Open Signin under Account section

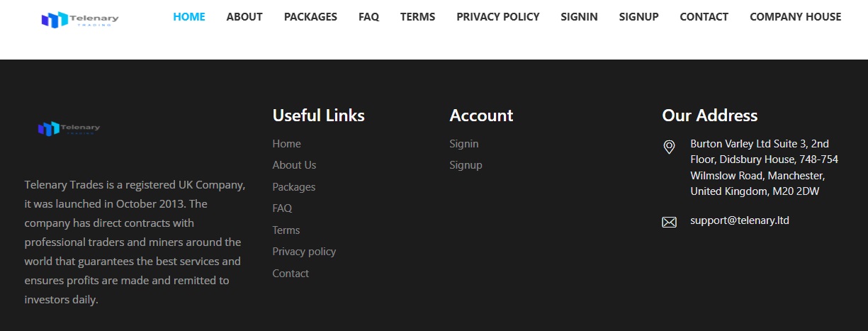click(x=463, y=144)
